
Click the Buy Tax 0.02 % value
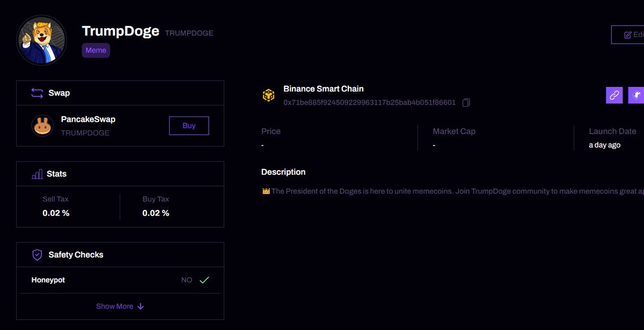[x=156, y=213]
